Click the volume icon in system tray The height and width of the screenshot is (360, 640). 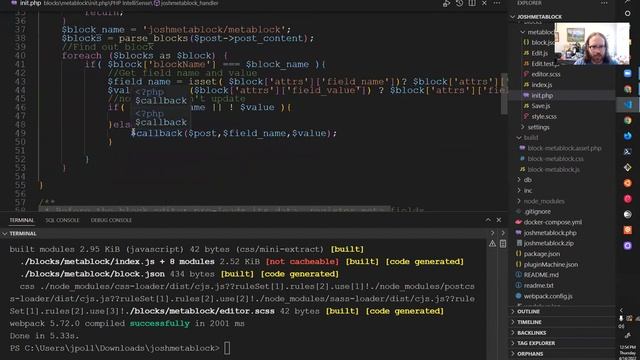pos(621,327)
